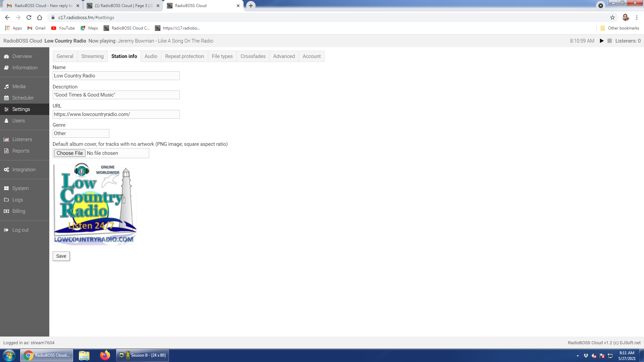This screenshot has height=362, width=644.
Task: Close the Gmail New reply browser tab
Action: [78, 6]
